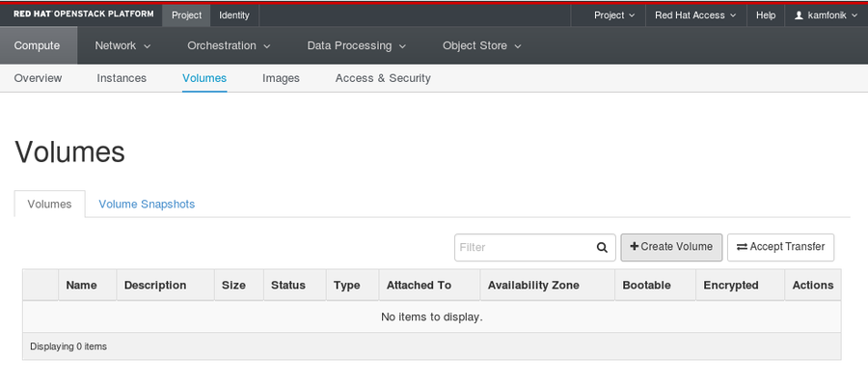Click the user icon beside kamfonik
Viewport: 868px width, 385px height.
click(x=799, y=15)
